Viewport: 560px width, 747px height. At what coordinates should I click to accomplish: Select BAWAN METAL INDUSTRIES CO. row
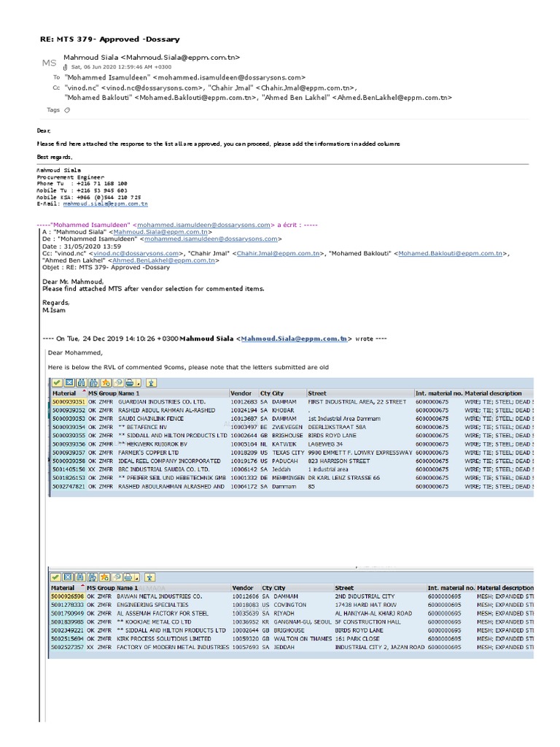click(292, 597)
